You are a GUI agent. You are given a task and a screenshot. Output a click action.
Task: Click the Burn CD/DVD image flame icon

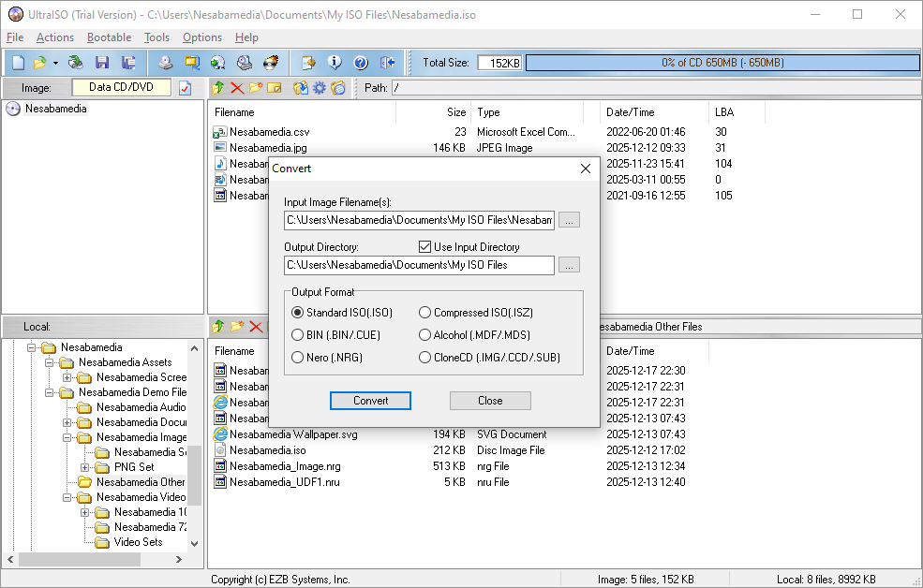tap(271, 63)
